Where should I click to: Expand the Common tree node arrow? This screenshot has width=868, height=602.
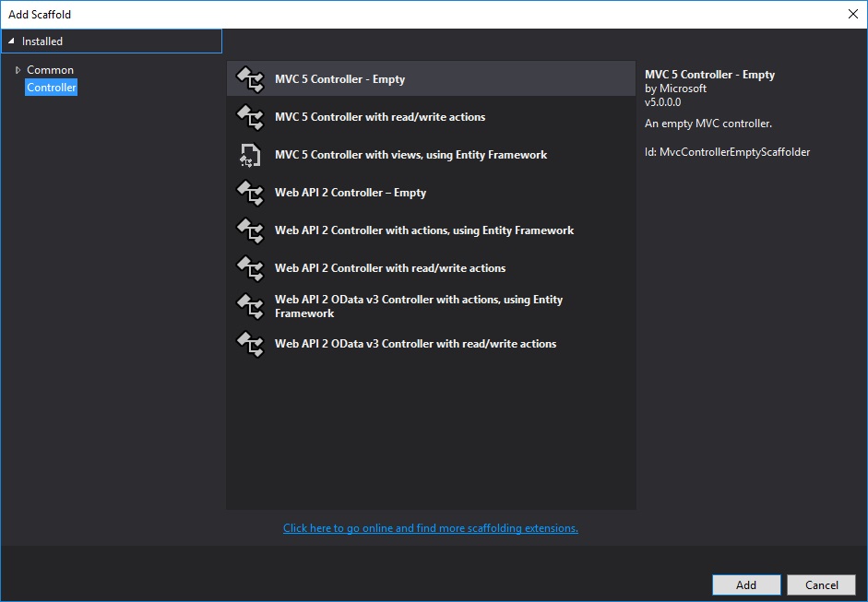tap(18, 70)
